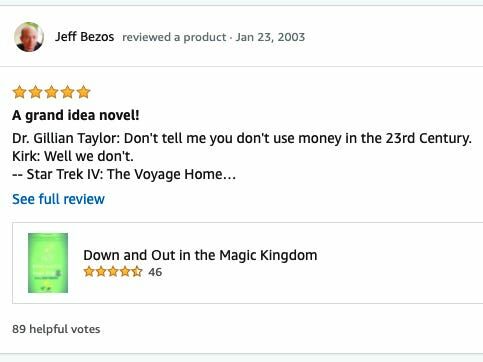Open "Down and Out in the Magic Kingdom" title
The height and width of the screenshot is (362, 483).
pos(200,255)
